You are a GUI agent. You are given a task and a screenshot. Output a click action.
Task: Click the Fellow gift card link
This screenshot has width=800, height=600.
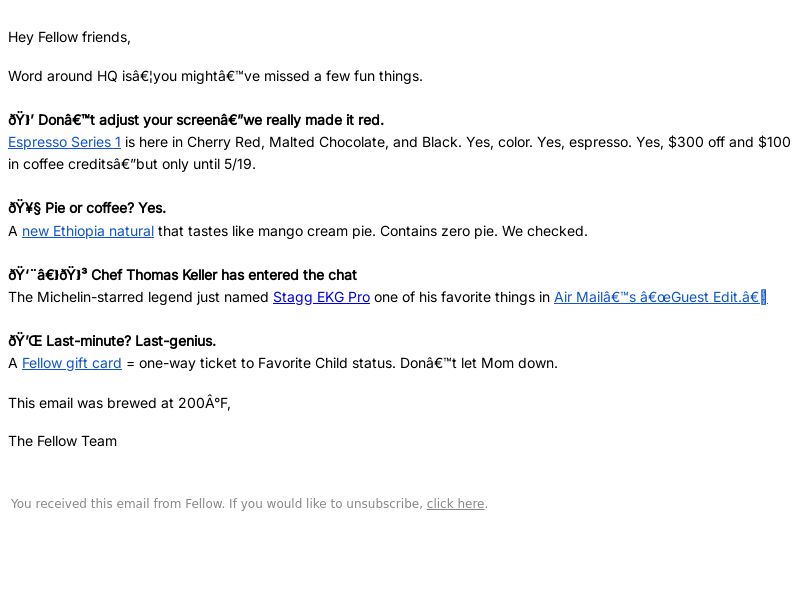click(x=71, y=363)
